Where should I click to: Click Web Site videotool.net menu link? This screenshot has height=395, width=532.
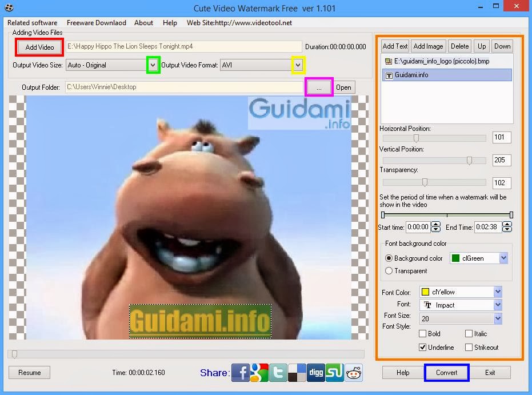point(239,23)
